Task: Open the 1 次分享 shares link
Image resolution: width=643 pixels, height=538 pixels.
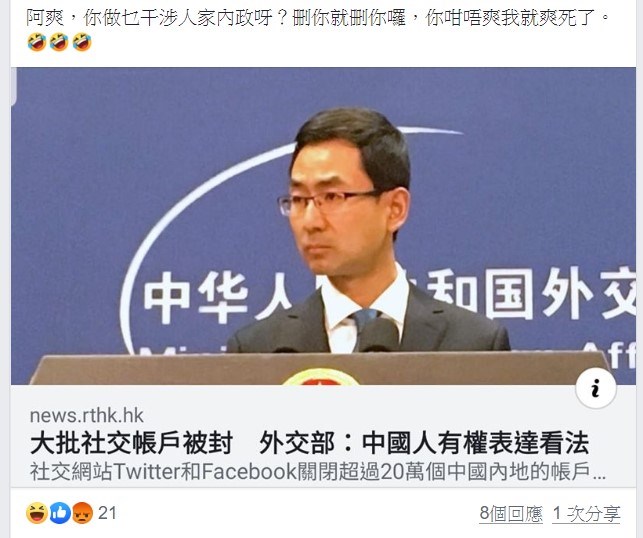Action: [586, 514]
